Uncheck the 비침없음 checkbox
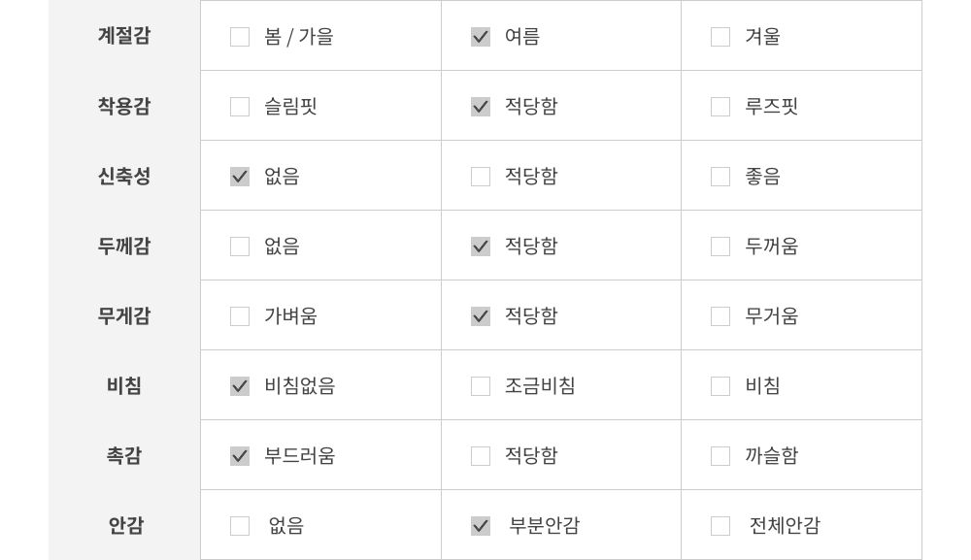The width and height of the screenshot is (971, 560). pyautogui.click(x=240, y=386)
